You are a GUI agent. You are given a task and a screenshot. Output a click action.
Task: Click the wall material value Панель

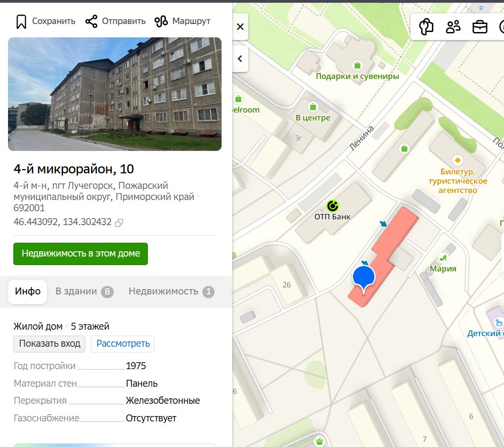click(142, 384)
